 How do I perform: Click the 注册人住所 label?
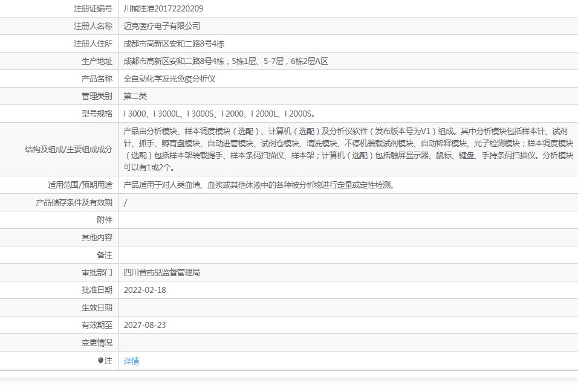(x=93, y=44)
